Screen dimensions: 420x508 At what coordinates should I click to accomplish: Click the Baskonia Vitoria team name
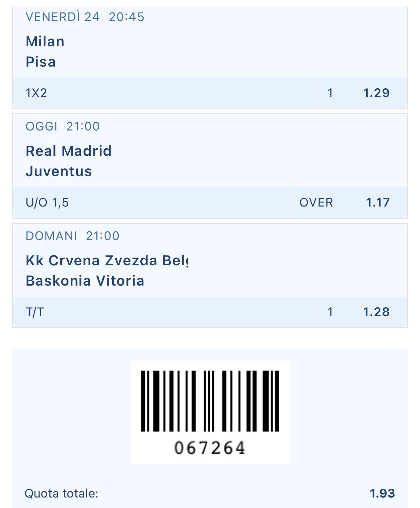coord(85,281)
